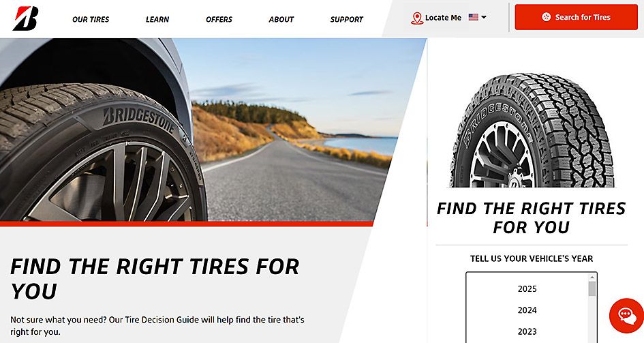Screen dimensions: 644x343
Task: Open the LEARN menu
Action: [x=157, y=19]
